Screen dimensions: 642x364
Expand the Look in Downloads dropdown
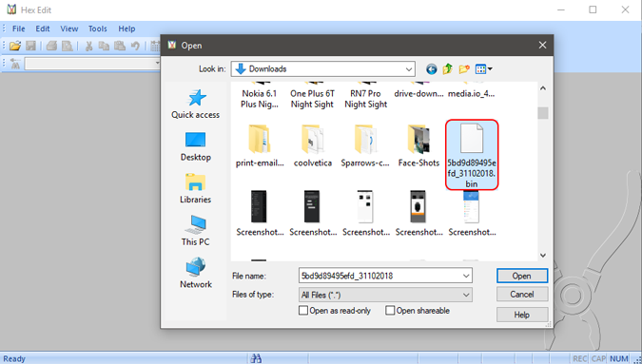tap(409, 69)
